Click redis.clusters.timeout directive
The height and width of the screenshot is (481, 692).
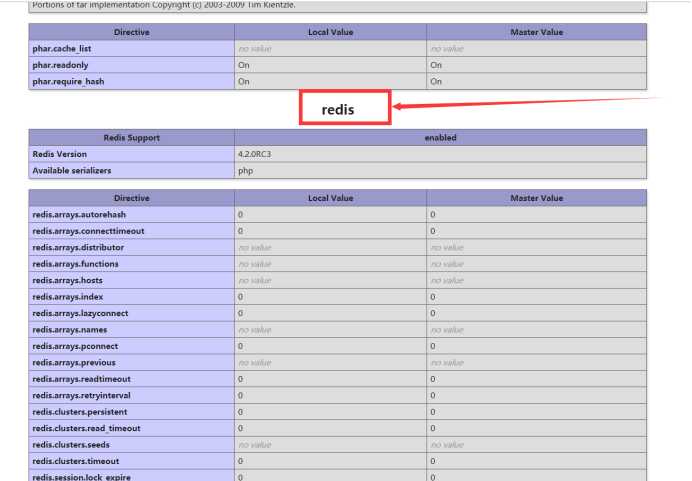coord(76,461)
